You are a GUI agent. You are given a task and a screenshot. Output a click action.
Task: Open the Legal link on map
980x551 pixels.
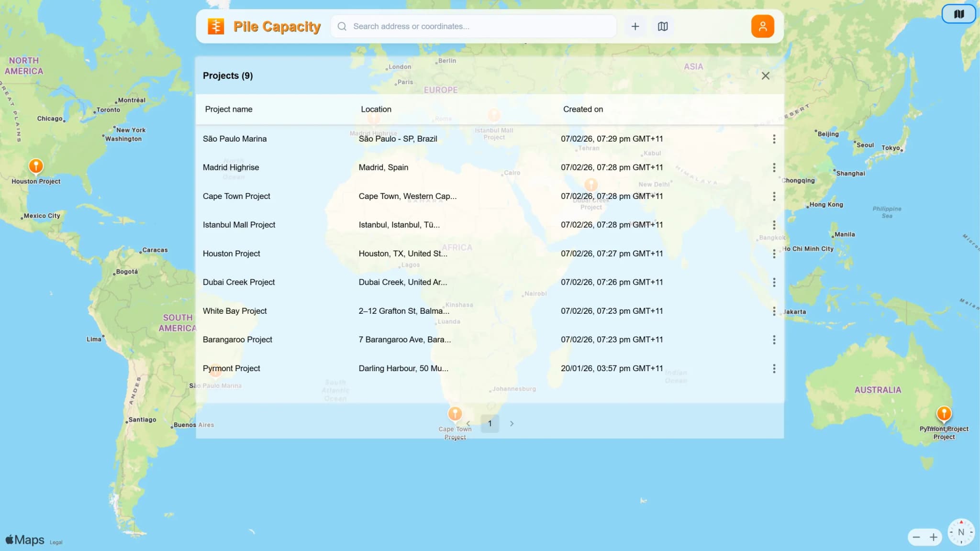point(56,542)
